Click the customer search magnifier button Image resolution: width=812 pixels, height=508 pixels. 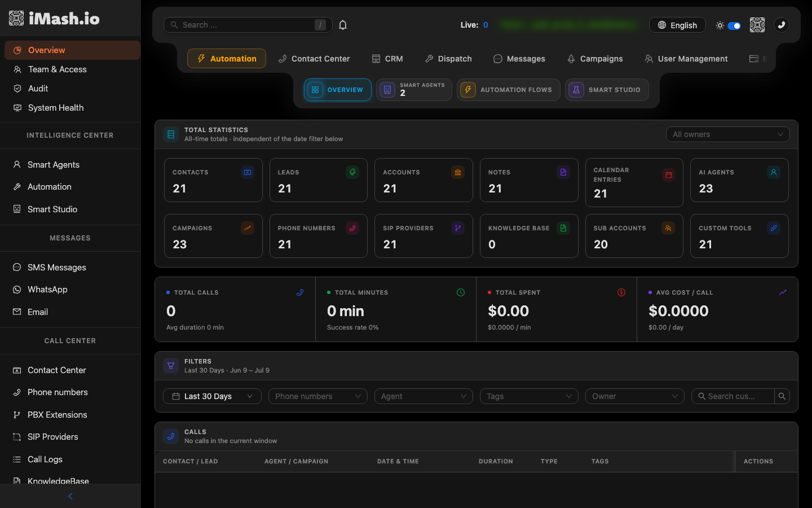pos(782,396)
